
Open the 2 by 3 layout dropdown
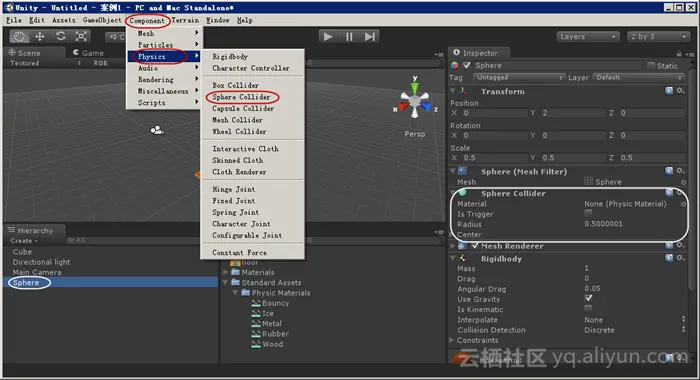point(658,37)
